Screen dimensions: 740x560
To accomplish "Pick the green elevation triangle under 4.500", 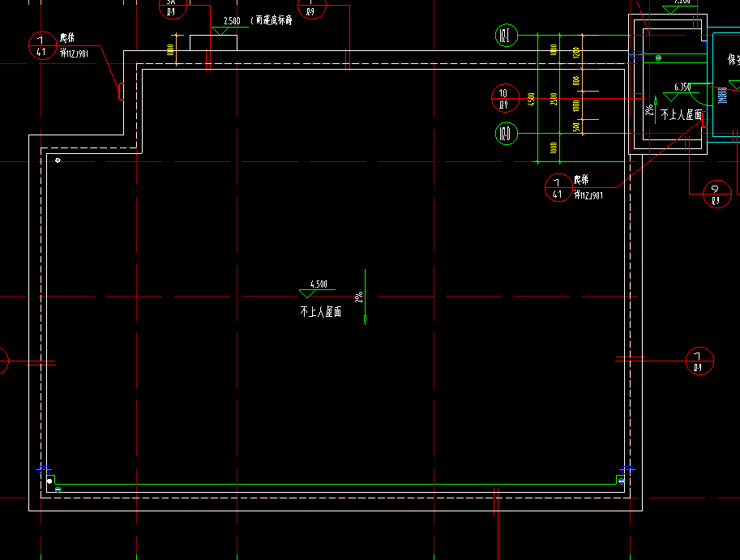I will tap(307, 294).
